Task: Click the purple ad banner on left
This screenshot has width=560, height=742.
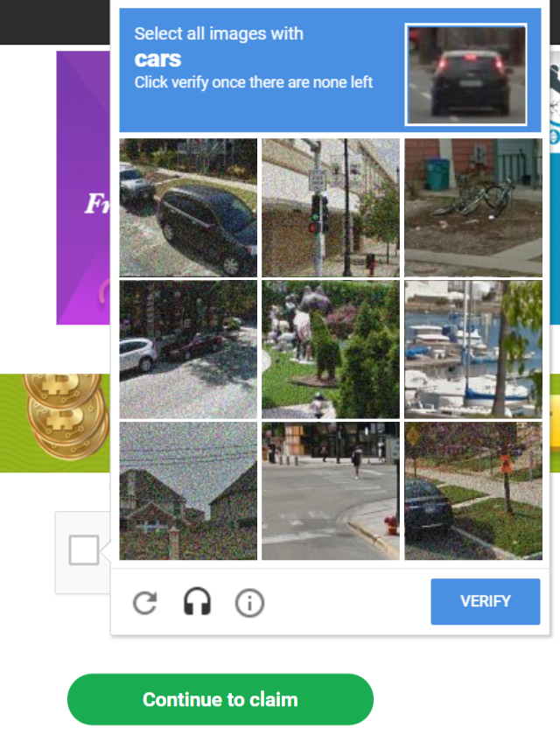Action: (83, 188)
